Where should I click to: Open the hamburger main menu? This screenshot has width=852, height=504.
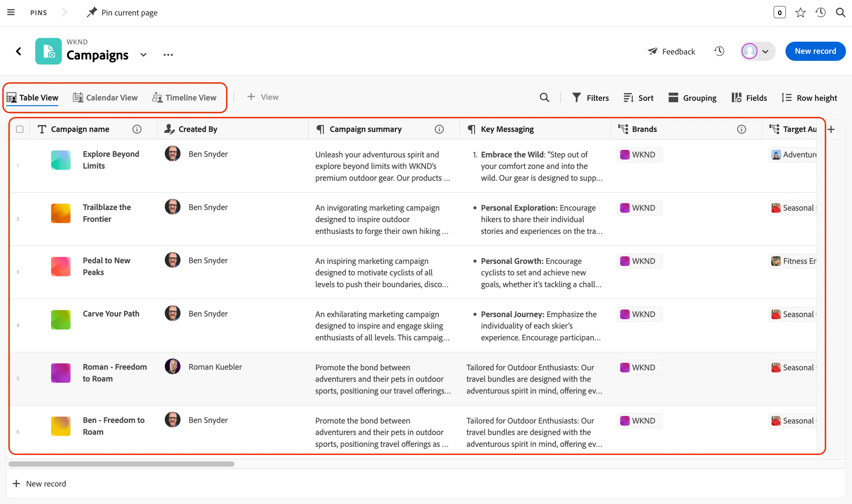[x=11, y=12]
